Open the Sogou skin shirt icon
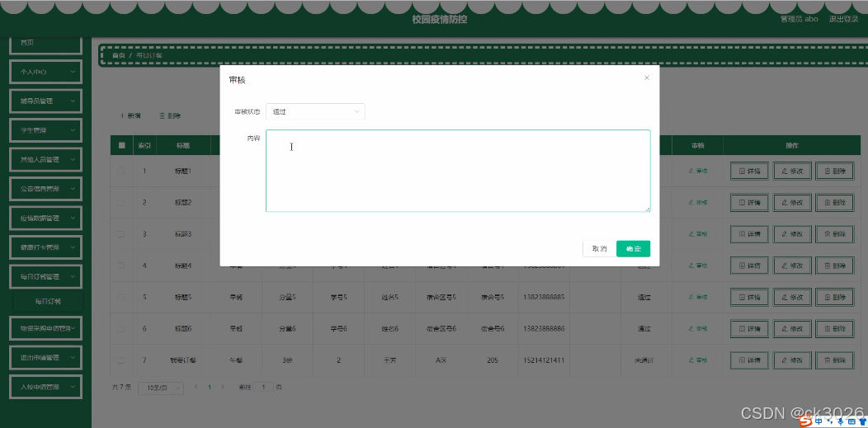 click(861, 421)
